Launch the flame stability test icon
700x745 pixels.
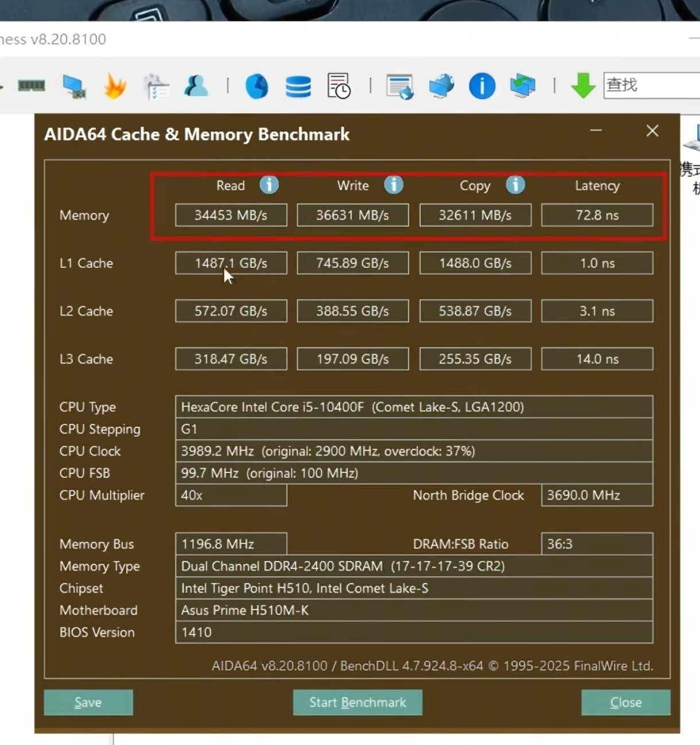click(x=115, y=87)
